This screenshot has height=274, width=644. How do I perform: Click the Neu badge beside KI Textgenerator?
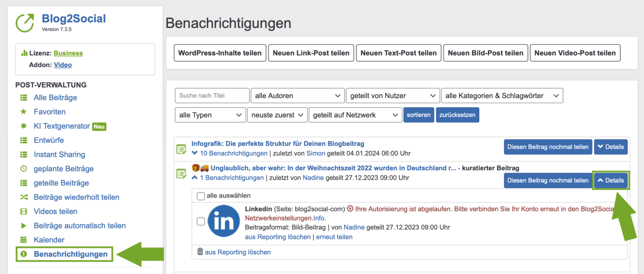(99, 127)
